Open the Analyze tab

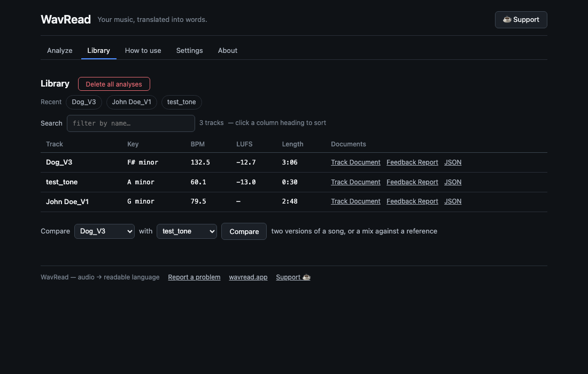tap(60, 51)
